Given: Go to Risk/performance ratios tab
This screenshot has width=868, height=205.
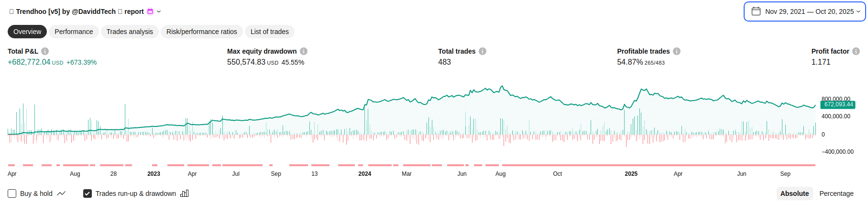Looking at the screenshot, I should (202, 32).
